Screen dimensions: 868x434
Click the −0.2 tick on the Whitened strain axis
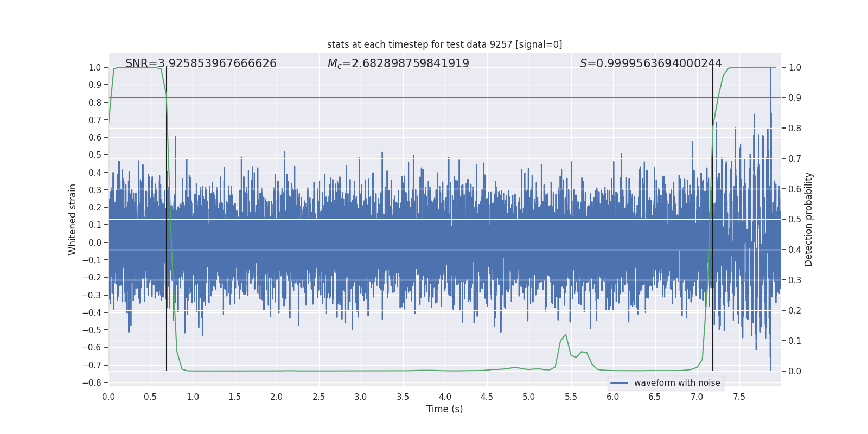(x=92, y=278)
